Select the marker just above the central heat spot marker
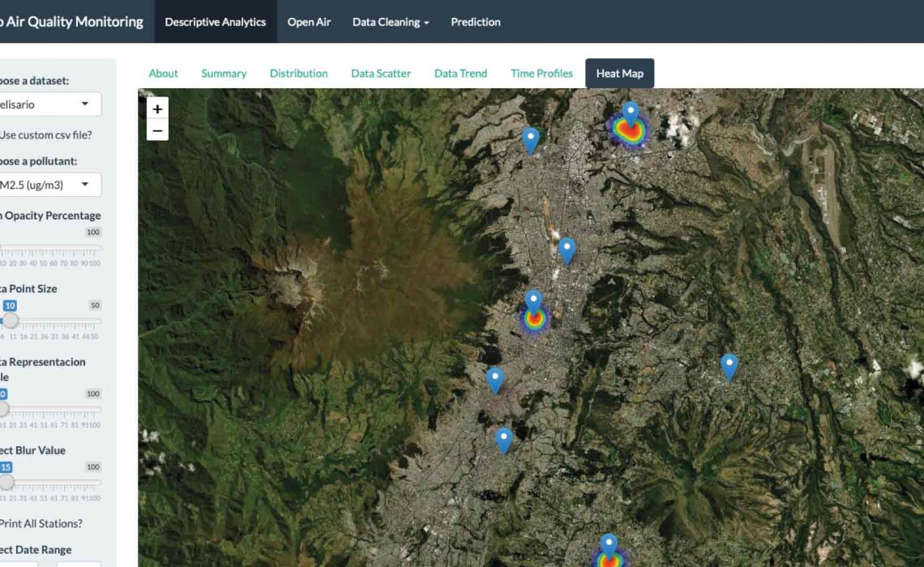 coord(567,250)
